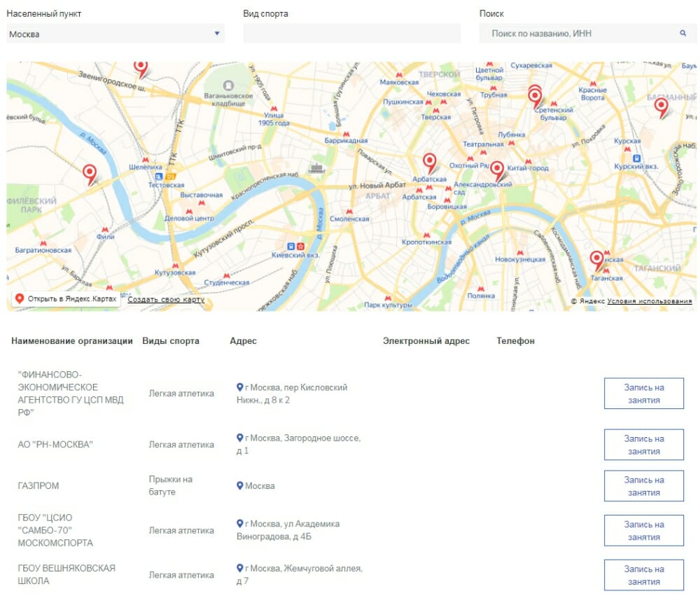Click the dropdown arrow next to Москва
Image resolution: width=700 pixels, height=596 pixels.
pos(217,34)
